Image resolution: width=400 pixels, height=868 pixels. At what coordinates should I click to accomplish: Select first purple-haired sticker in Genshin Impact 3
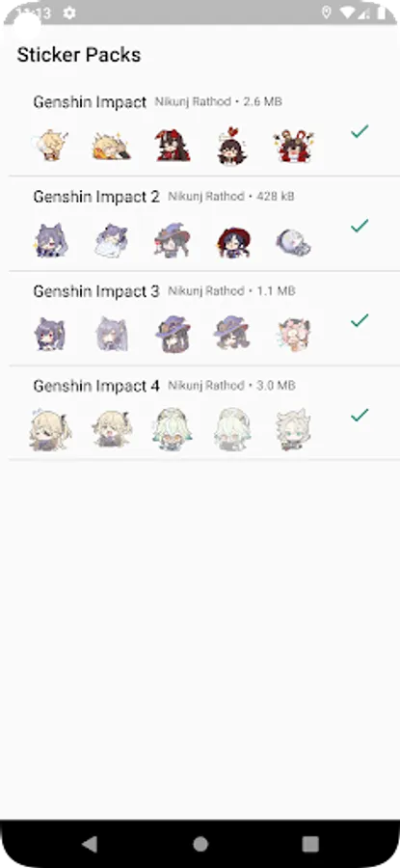click(x=50, y=335)
